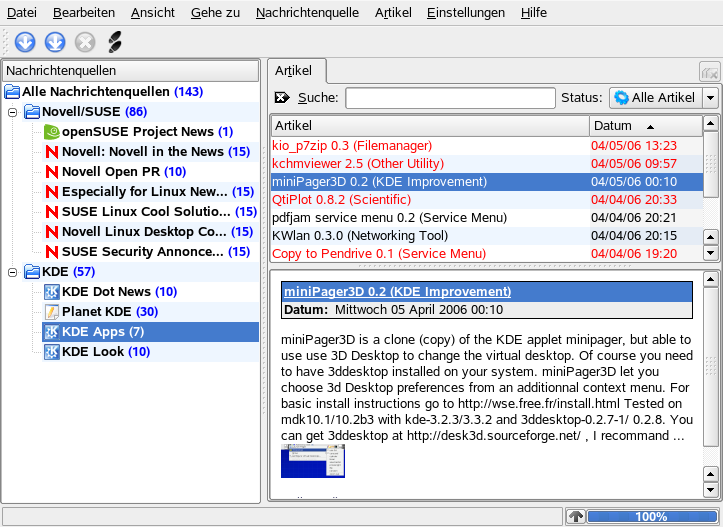
Task: Click the KDE Look feed icon
Action: [52, 352]
